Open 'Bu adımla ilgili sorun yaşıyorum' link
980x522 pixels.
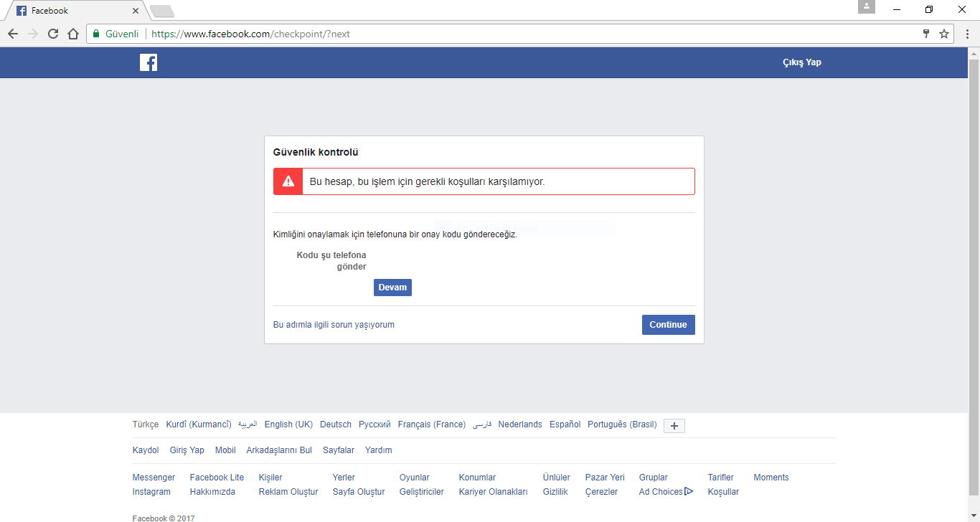(x=334, y=325)
